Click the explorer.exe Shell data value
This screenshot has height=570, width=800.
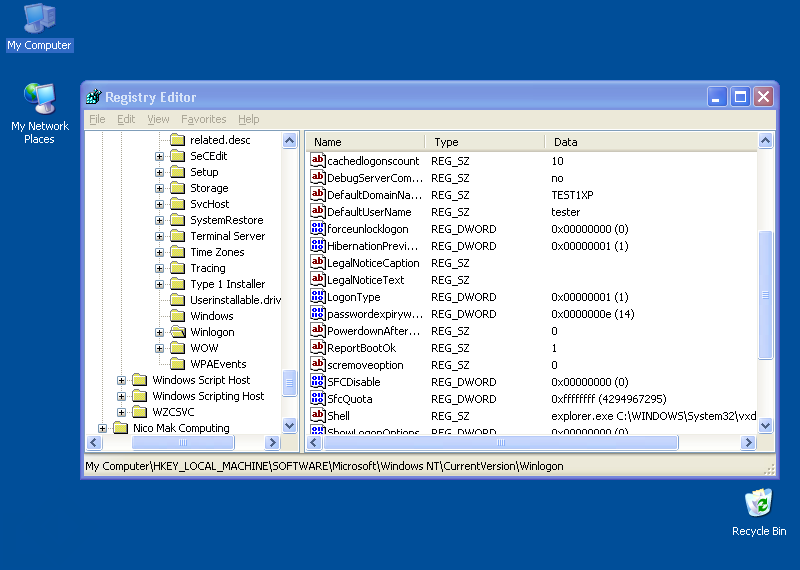coord(654,416)
